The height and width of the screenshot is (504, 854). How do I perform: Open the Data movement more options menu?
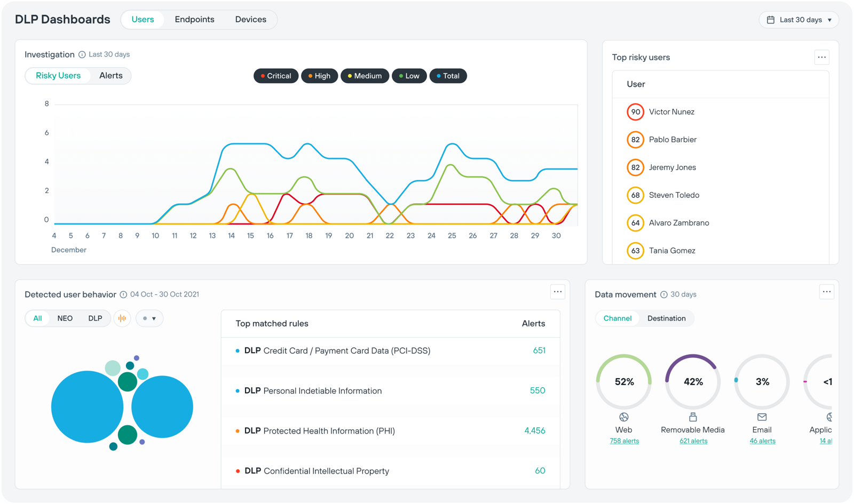(827, 292)
